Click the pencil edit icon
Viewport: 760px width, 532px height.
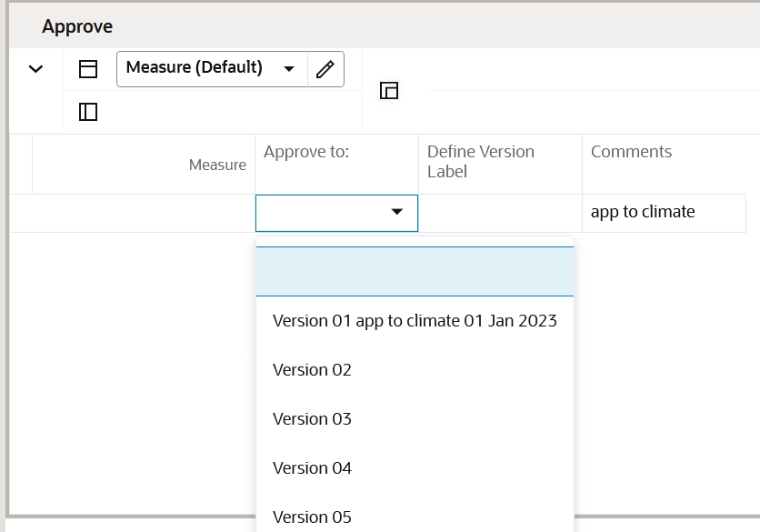[325, 69]
